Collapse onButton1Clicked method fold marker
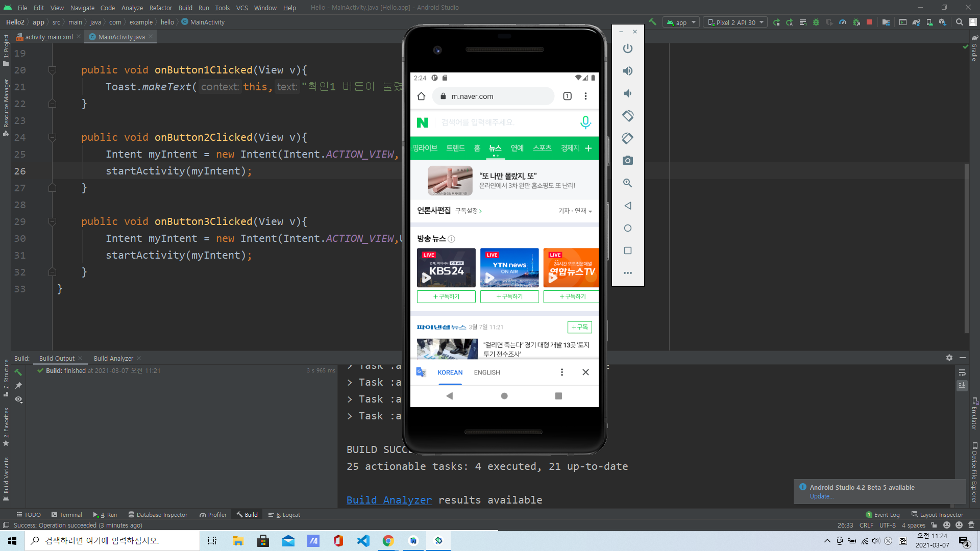The width and height of the screenshot is (980, 551). point(52,70)
